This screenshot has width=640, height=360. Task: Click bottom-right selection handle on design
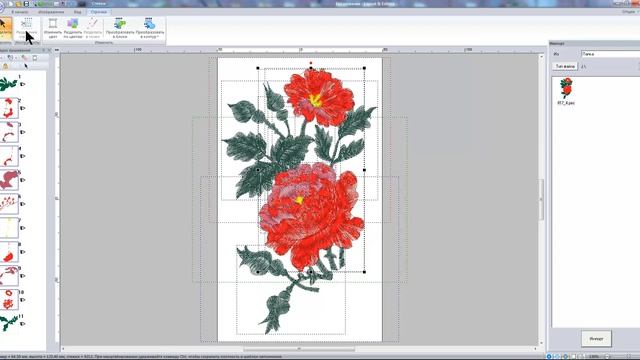point(364,272)
